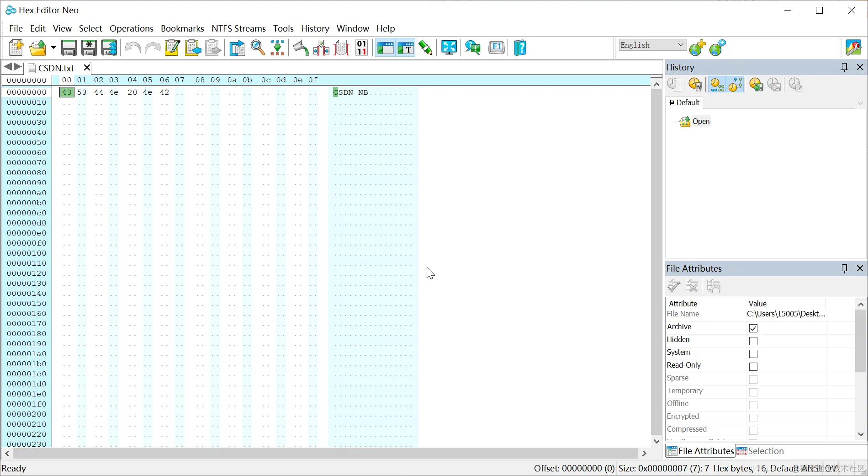Open the Tools menu

283,28
